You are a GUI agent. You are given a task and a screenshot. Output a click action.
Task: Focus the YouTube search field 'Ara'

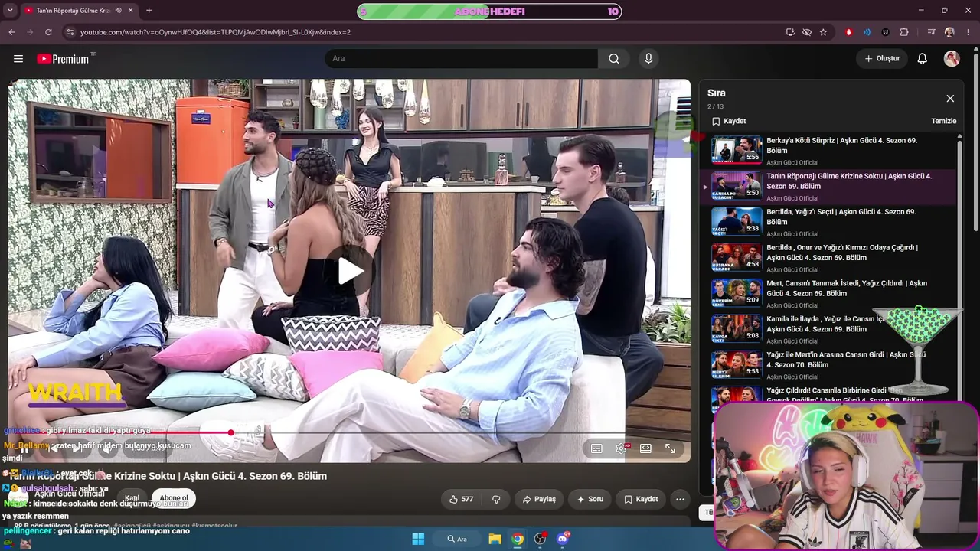(x=461, y=59)
